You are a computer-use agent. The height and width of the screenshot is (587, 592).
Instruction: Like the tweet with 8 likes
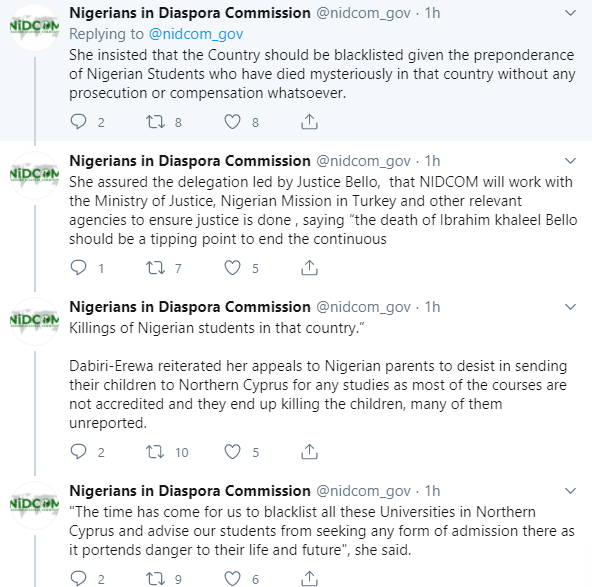[232, 122]
